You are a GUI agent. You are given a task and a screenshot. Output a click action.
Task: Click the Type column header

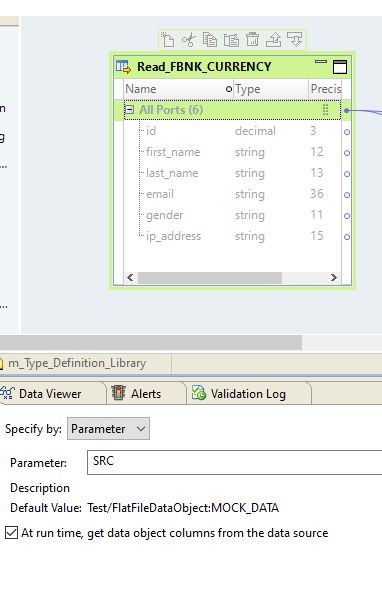[x=271, y=89]
